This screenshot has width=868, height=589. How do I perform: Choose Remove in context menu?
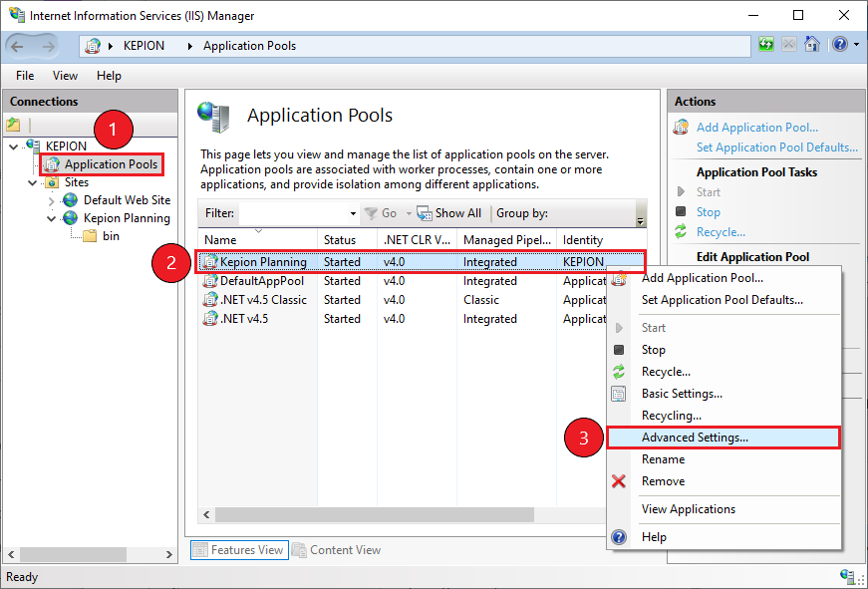pos(724,481)
